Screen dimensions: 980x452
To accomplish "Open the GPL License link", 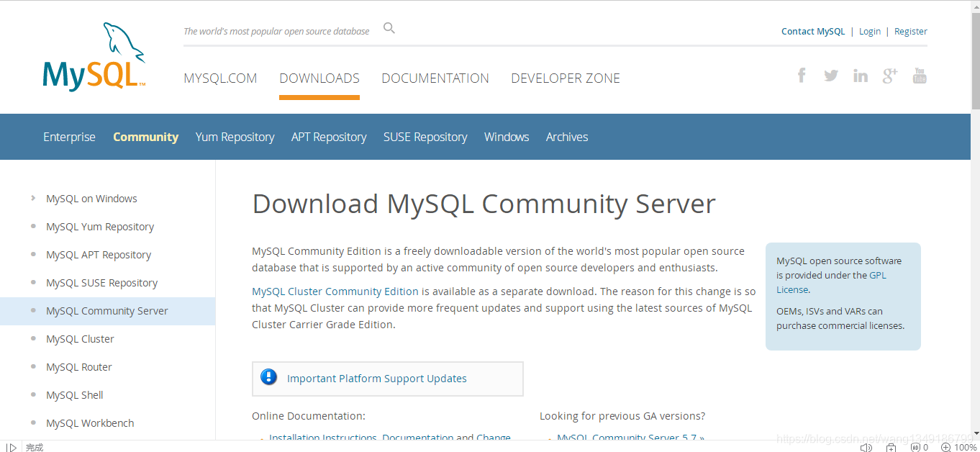I will [878, 276].
